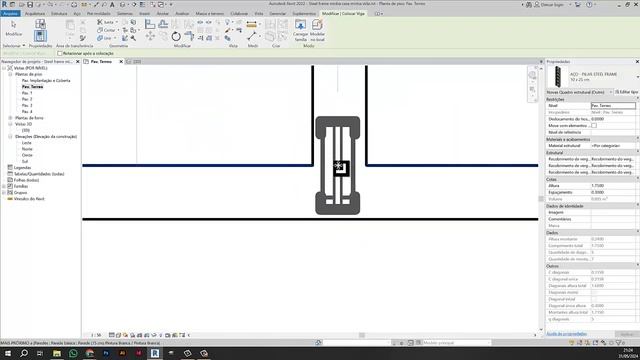
Task: Click the Save icon in quick access toolbar
Action: 30,4
